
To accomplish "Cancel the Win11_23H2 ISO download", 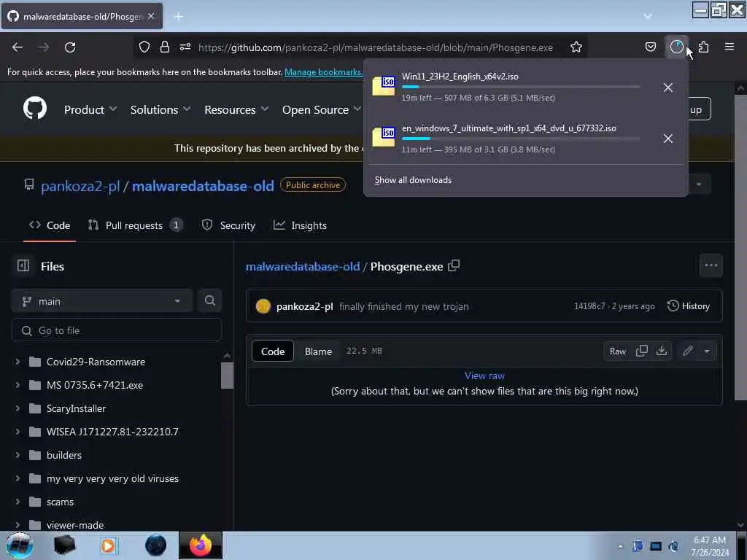I will point(668,87).
